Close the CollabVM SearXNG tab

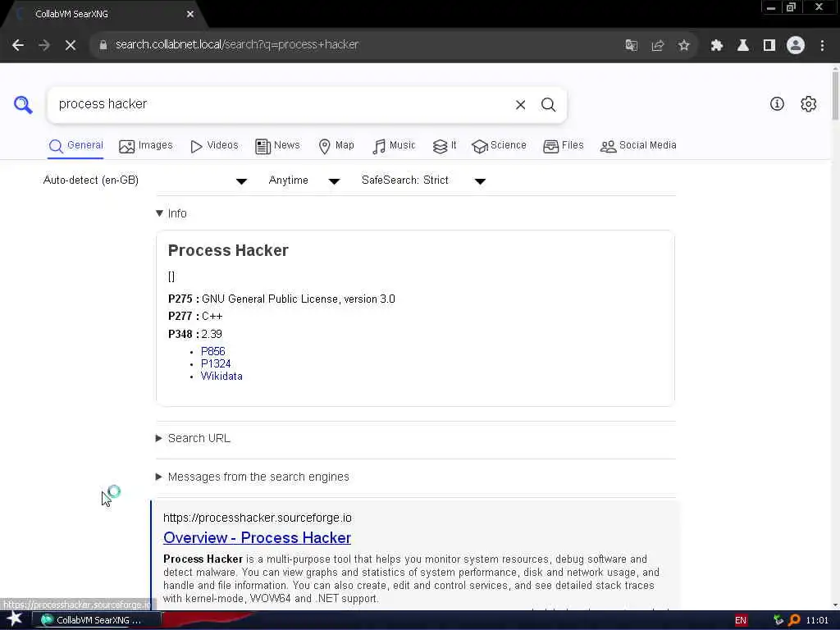(x=190, y=14)
